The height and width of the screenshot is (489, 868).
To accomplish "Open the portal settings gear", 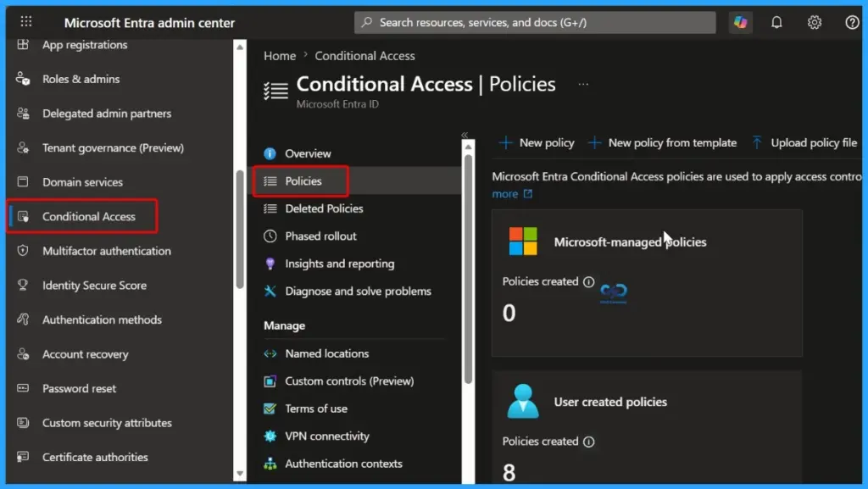I will (815, 22).
